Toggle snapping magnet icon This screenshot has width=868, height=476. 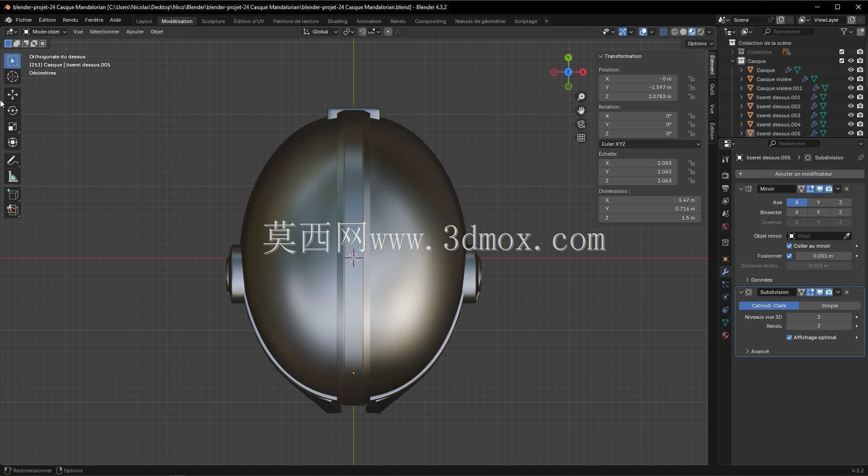pos(362,32)
